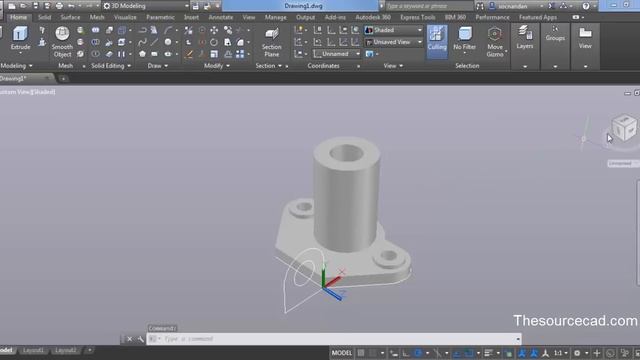Open a new drawing tab with plus
This screenshot has height=360, width=640.
63,78
